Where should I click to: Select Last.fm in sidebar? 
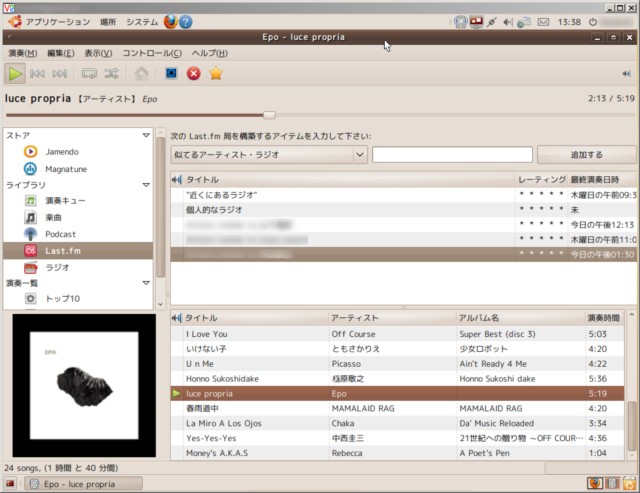pos(78,251)
